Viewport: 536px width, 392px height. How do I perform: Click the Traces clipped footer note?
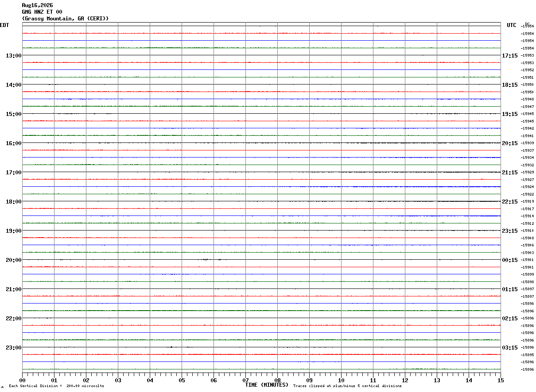pos(347,386)
